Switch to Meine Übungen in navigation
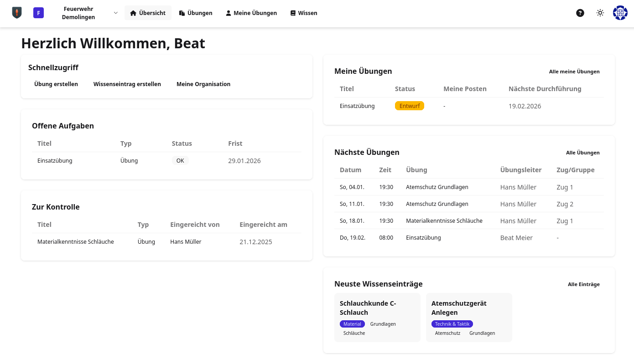This screenshot has width=634, height=364. [x=251, y=13]
